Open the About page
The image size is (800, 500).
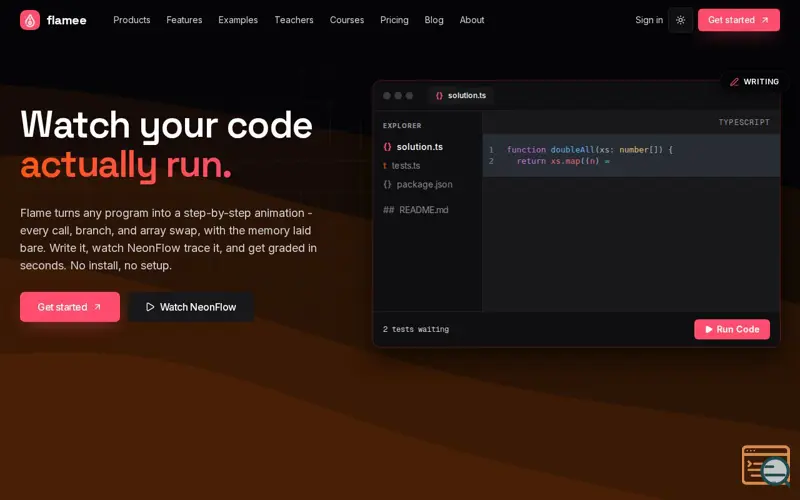tap(472, 20)
